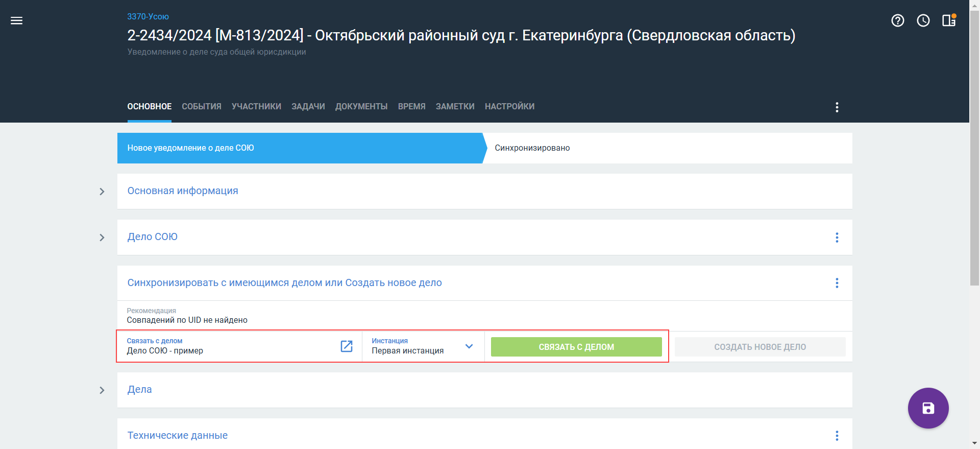Click the case title 2-2434/2024 heading

click(x=461, y=35)
